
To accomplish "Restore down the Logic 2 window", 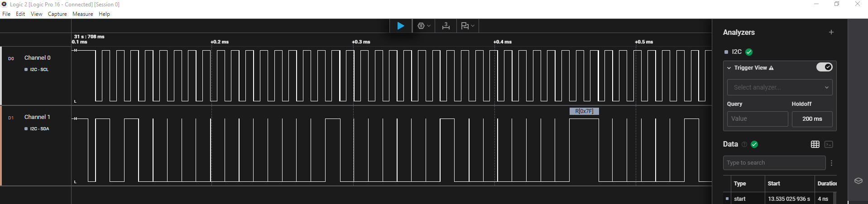I will [837, 4].
